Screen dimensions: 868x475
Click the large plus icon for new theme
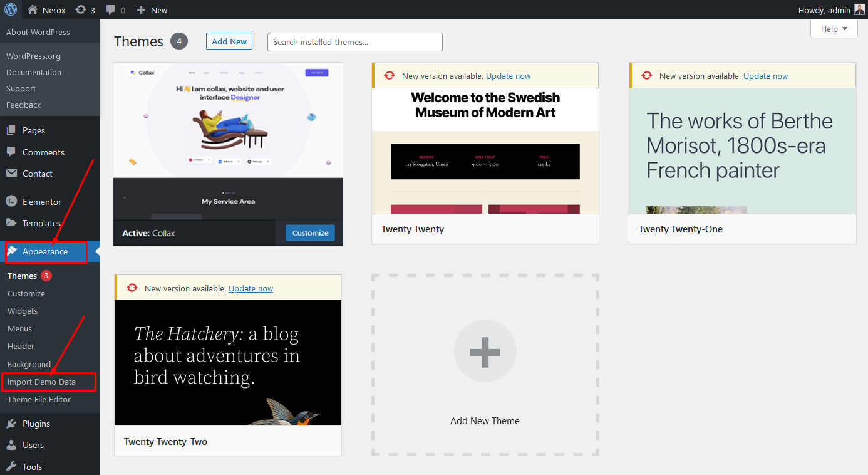pos(485,351)
